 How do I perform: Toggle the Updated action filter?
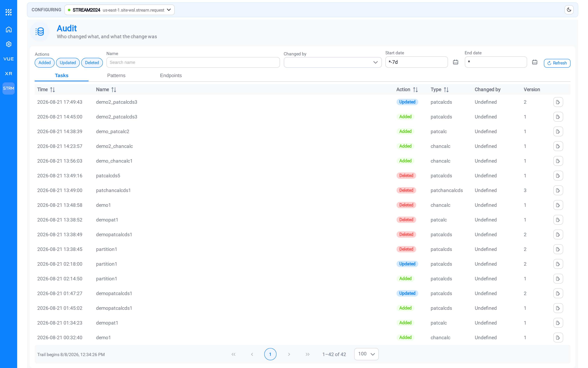coord(68,63)
